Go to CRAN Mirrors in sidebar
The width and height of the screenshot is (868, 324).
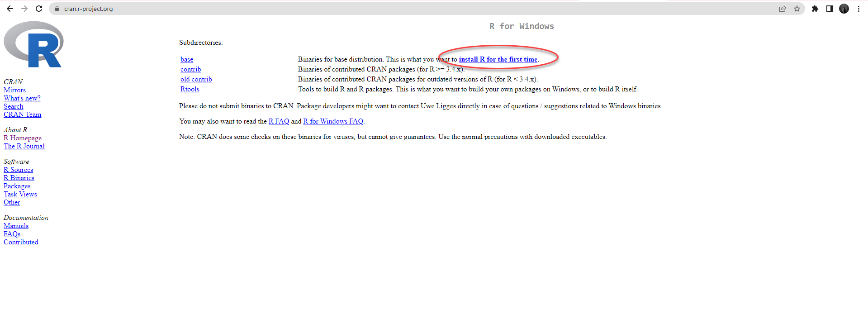14,90
